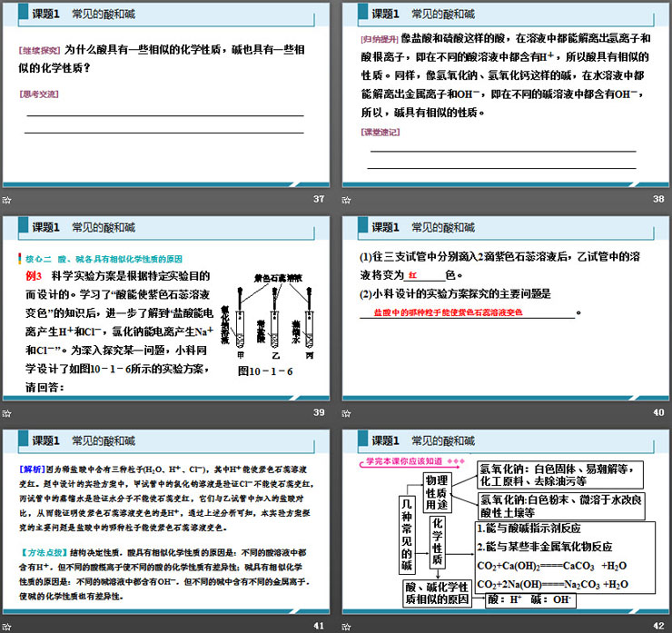Click the animation star icon under slide 39
The image size is (672, 633).
(x=6, y=414)
